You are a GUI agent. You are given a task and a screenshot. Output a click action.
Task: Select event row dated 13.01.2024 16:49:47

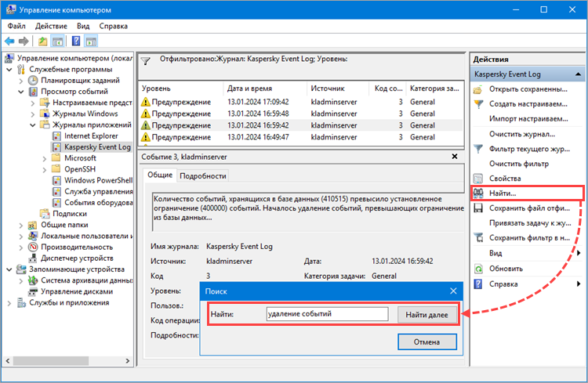(301, 137)
